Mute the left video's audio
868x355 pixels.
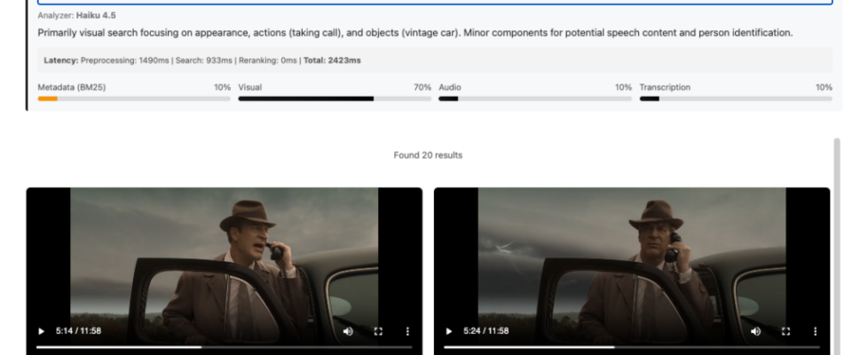[x=348, y=331]
